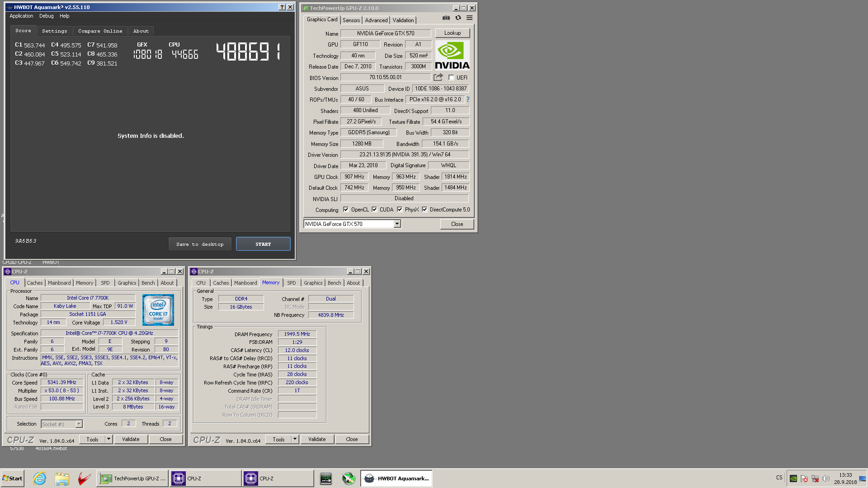Expand the Tools arrow in the CPU tab window
The height and width of the screenshot is (488, 868).
[x=108, y=439]
